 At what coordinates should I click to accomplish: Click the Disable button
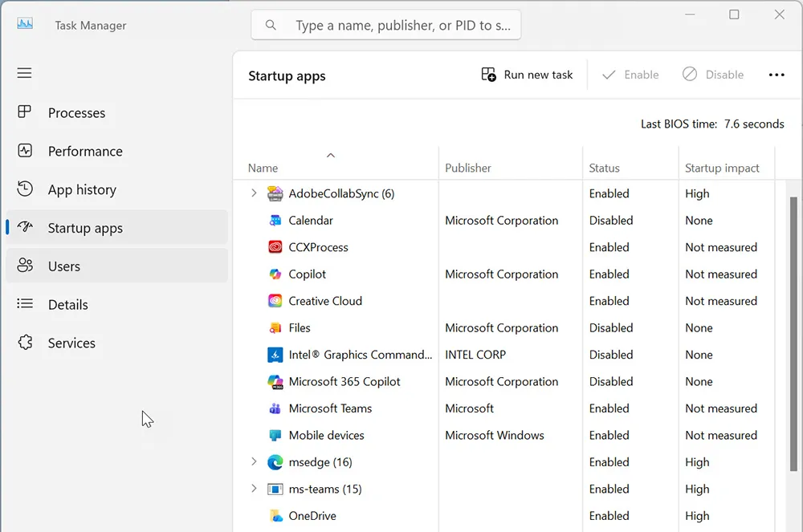(714, 74)
